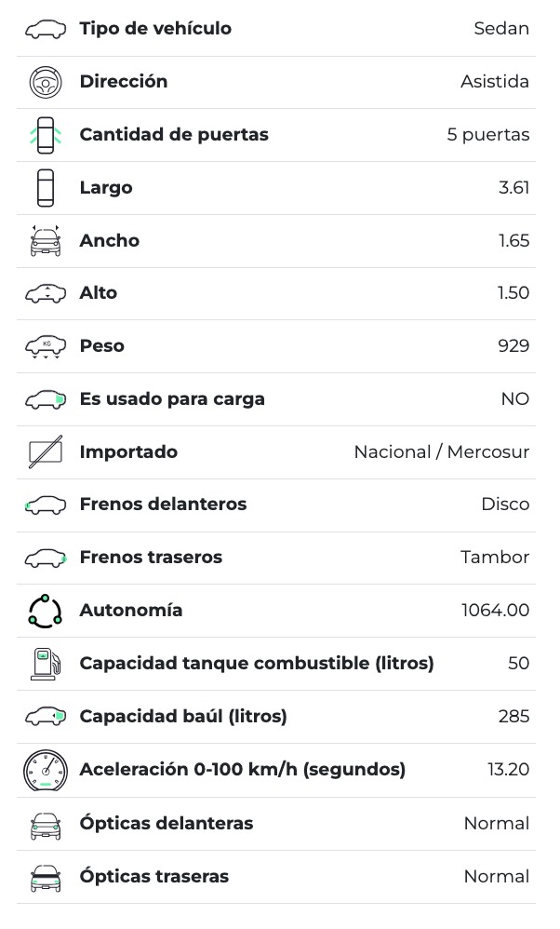Click the 5 puertas value
Screen dimensions: 560x929
pyautogui.click(x=487, y=135)
